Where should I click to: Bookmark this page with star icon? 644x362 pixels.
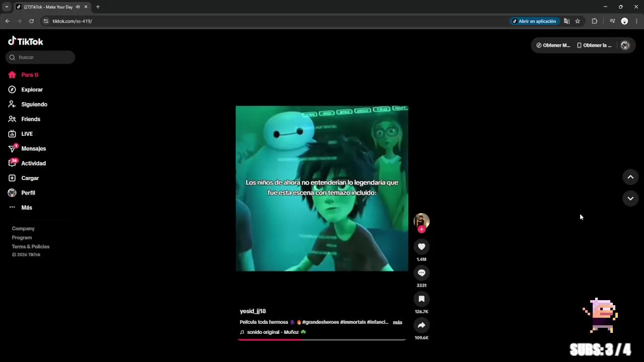[x=578, y=21]
